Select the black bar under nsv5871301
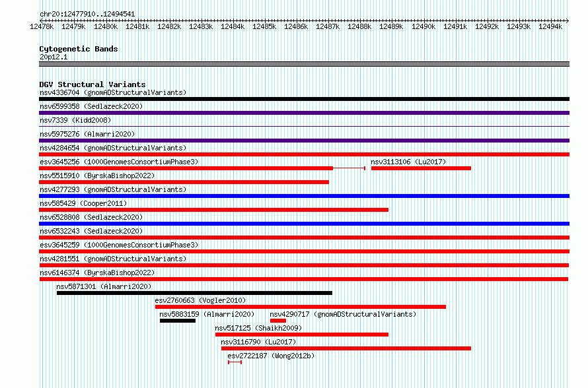588x388 pixels. click(194, 293)
